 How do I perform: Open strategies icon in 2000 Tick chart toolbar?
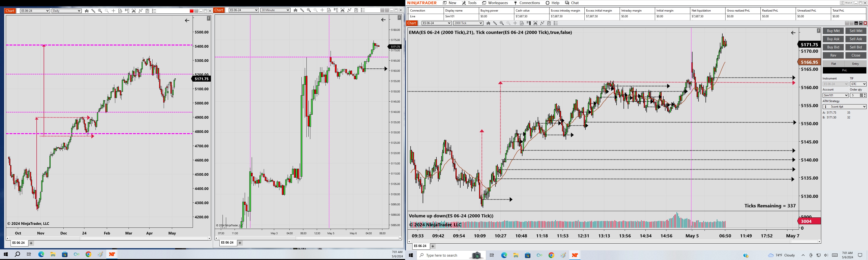(549, 23)
